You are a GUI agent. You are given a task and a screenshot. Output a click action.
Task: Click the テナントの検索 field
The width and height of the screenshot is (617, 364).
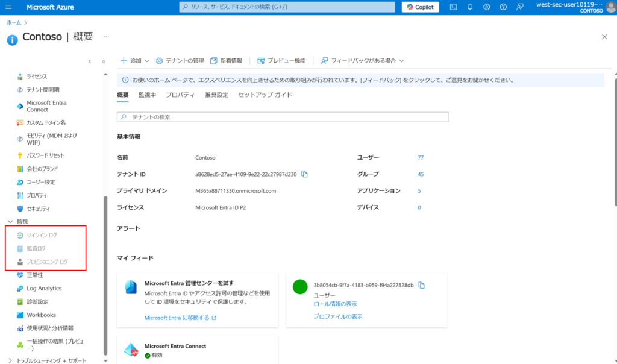click(283, 117)
